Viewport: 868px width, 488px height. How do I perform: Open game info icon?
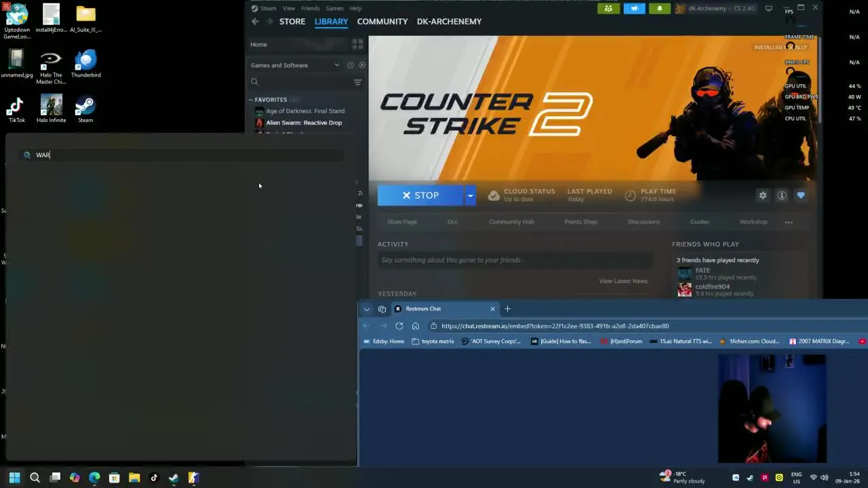coord(782,195)
